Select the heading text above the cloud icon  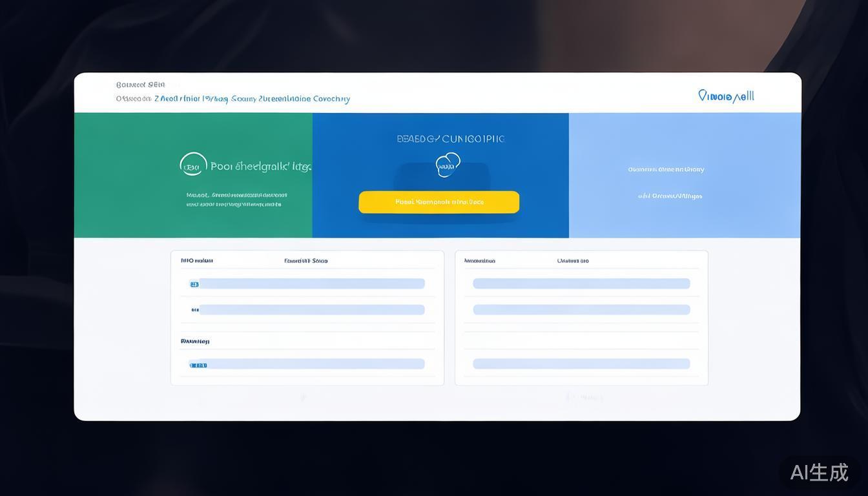[x=450, y=139]
